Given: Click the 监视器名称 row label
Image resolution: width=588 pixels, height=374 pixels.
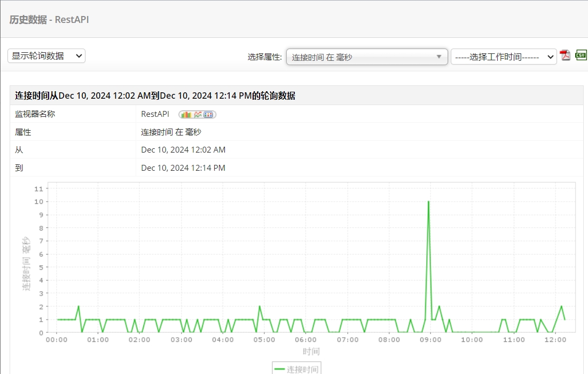Looking at the screenshot, I should click(x=35, y=114).
